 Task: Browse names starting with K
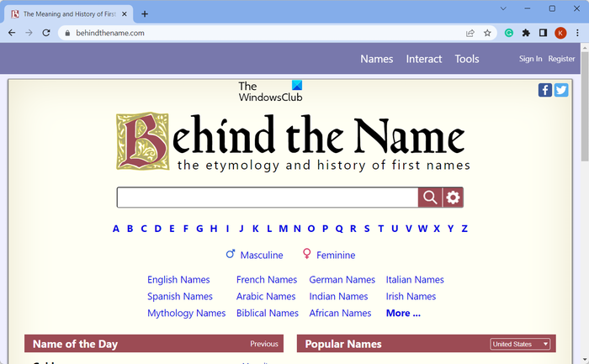pos(256,229)
